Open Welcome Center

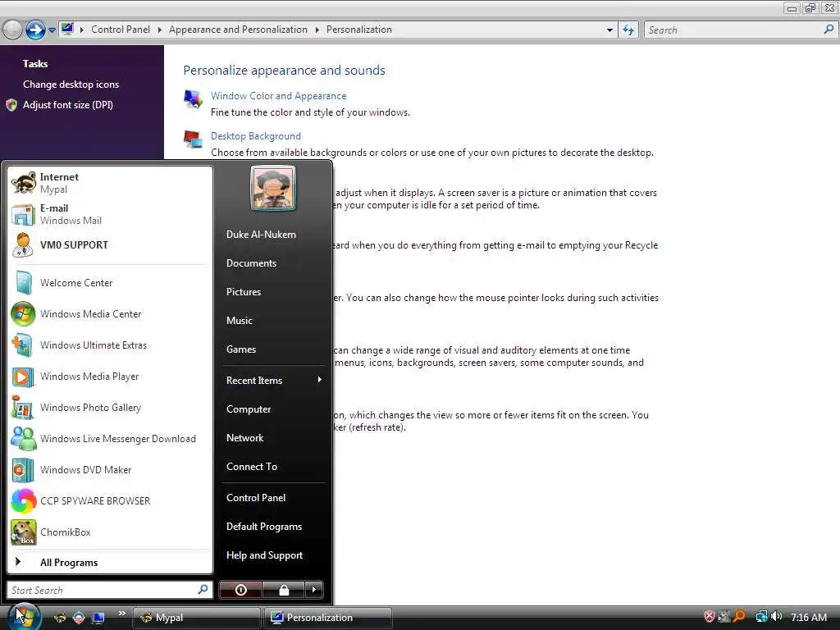(110, 283)
